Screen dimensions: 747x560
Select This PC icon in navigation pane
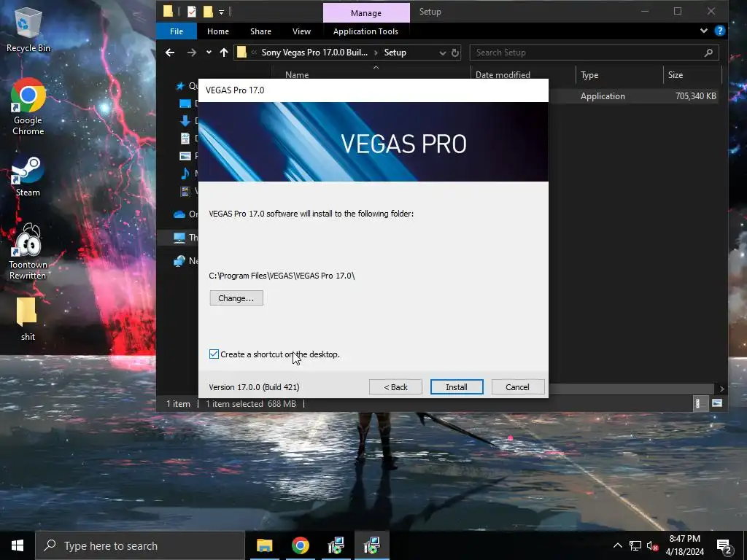179,237
